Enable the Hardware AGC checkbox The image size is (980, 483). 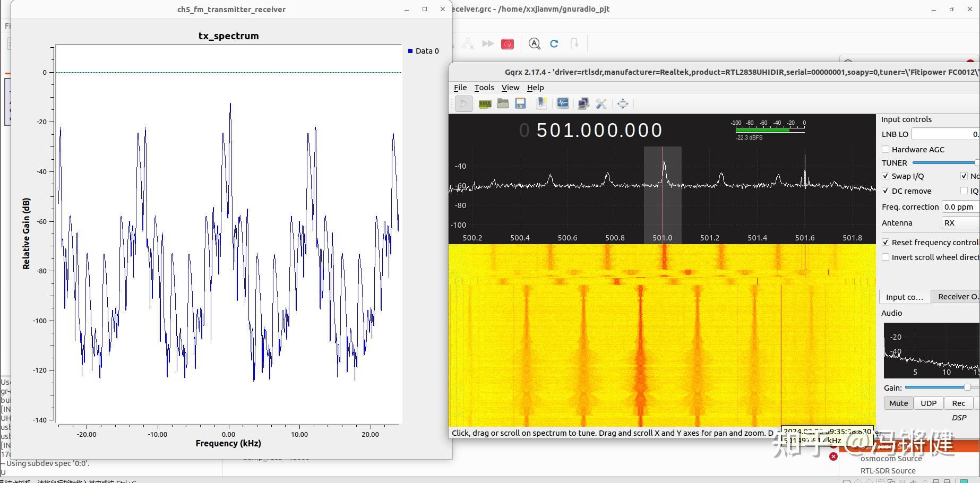[886, 149]
